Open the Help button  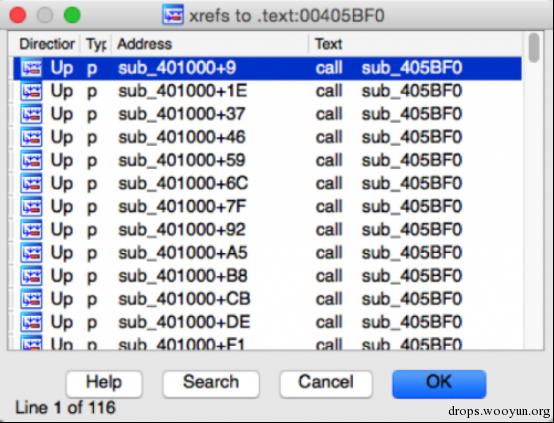coord(104,383)
